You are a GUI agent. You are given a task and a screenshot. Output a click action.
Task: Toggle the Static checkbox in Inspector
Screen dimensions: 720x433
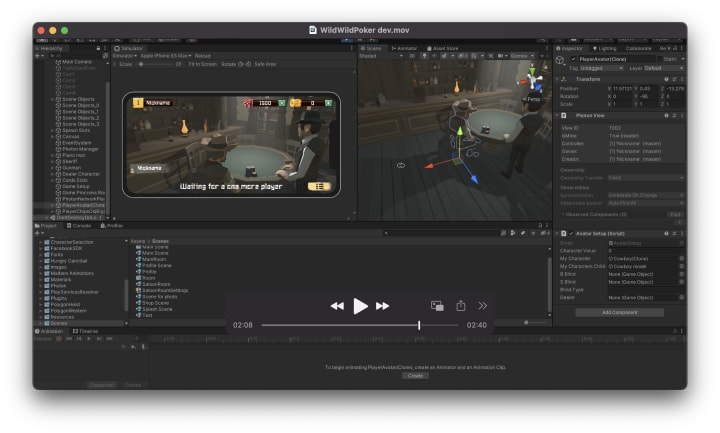point(660,59)
